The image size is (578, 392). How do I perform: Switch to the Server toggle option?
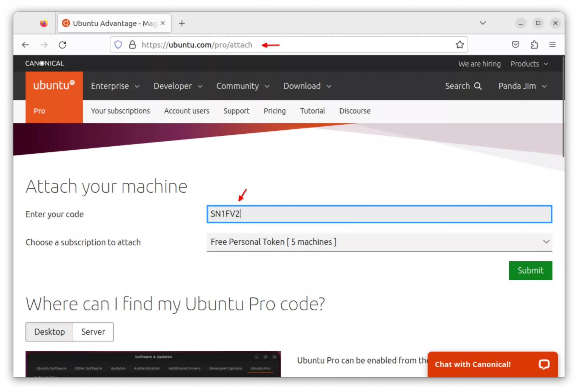click(x=93, y=332)
